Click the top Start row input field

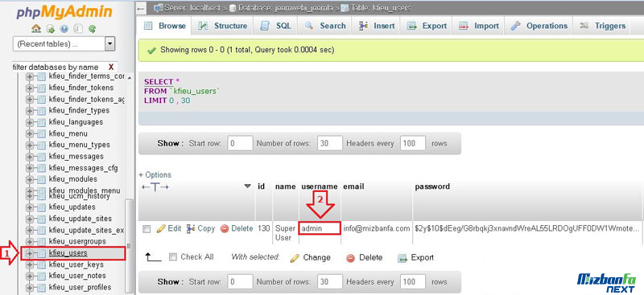(240, 144)
